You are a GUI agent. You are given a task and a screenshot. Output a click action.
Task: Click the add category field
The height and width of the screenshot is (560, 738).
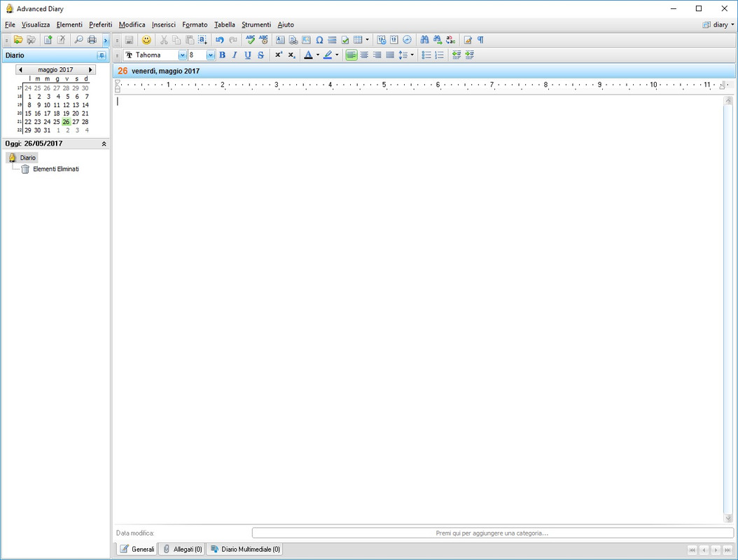[x=493, y=533]
